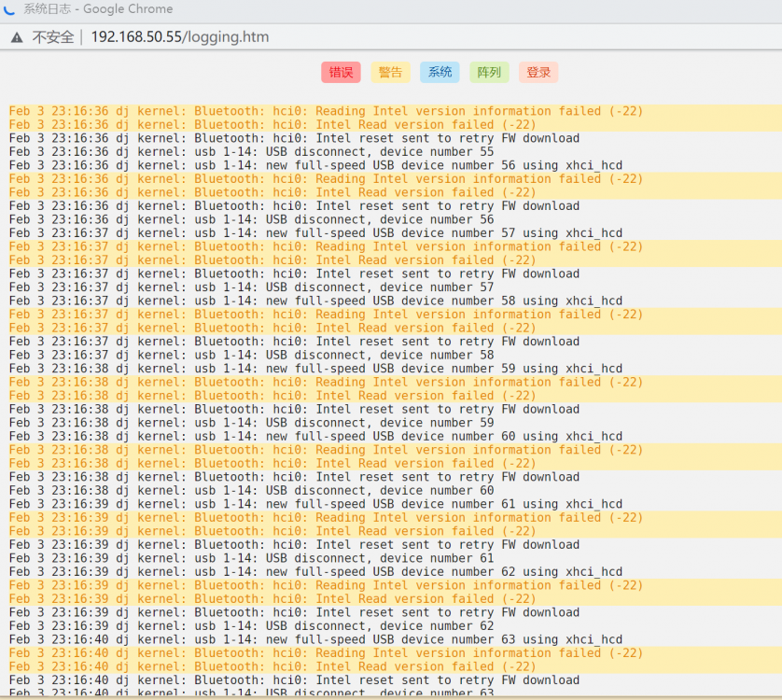This screenshot has width=782, height=700.
Task: Select the blue 系统 filter button
Action: (x=440, y=73)
